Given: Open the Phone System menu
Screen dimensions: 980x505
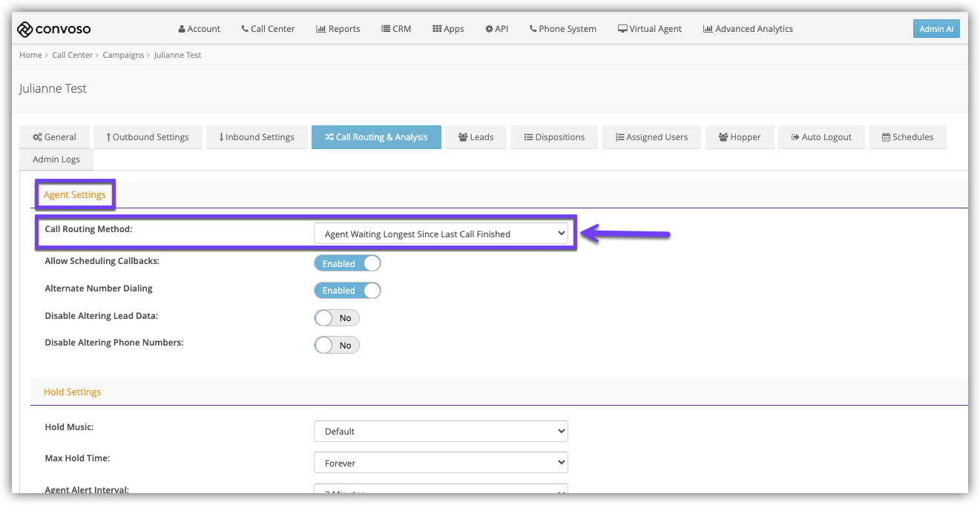Looking at the screenshot, I should 563,29.
